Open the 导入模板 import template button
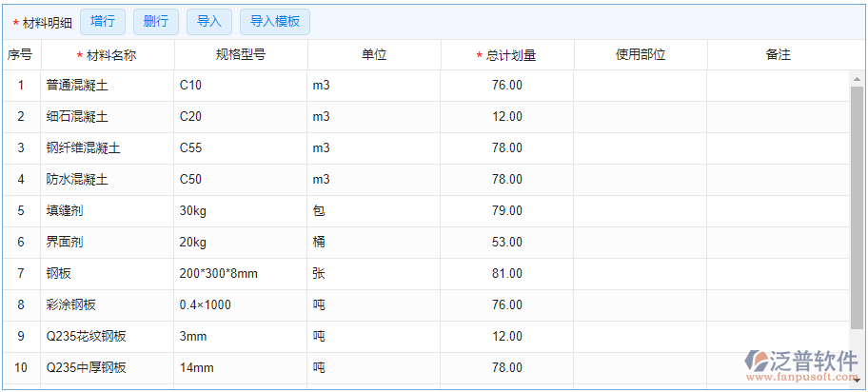 (275, 22)
